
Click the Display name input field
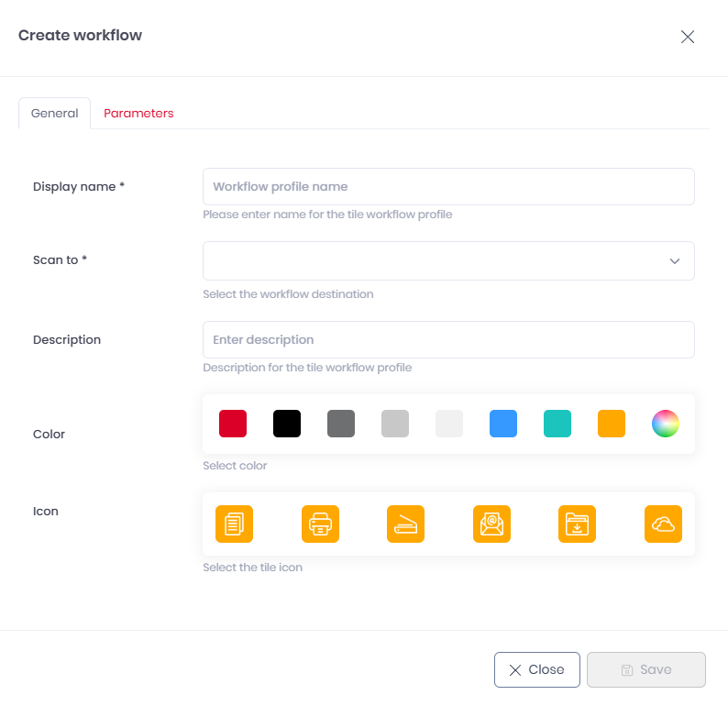pos(448,186)
